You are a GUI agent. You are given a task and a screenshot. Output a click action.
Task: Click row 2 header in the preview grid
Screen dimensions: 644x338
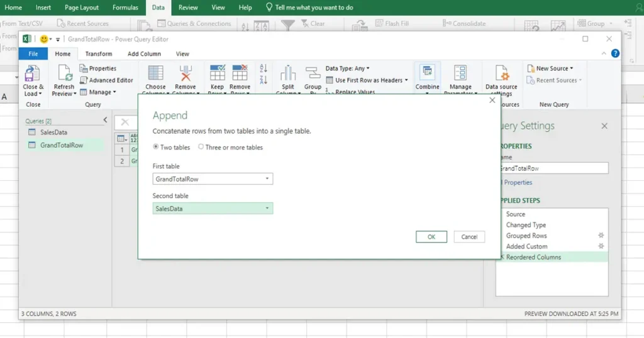click(122, 161)
